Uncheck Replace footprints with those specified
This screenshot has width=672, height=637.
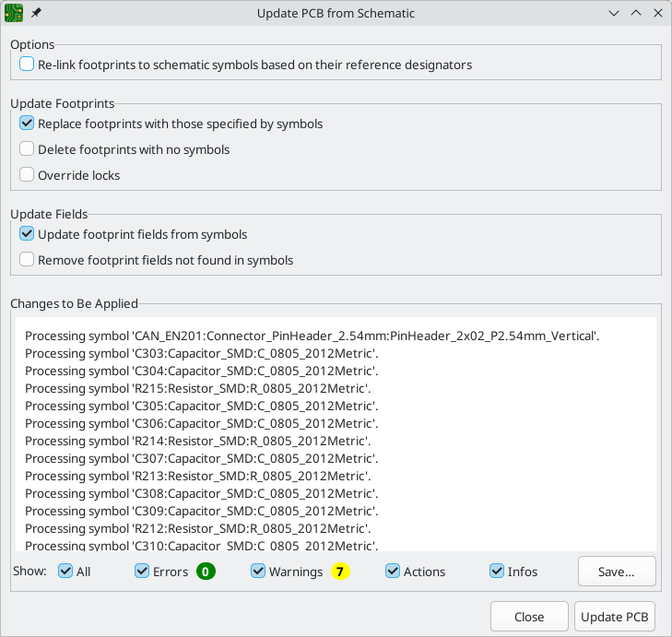coord(27,123)
